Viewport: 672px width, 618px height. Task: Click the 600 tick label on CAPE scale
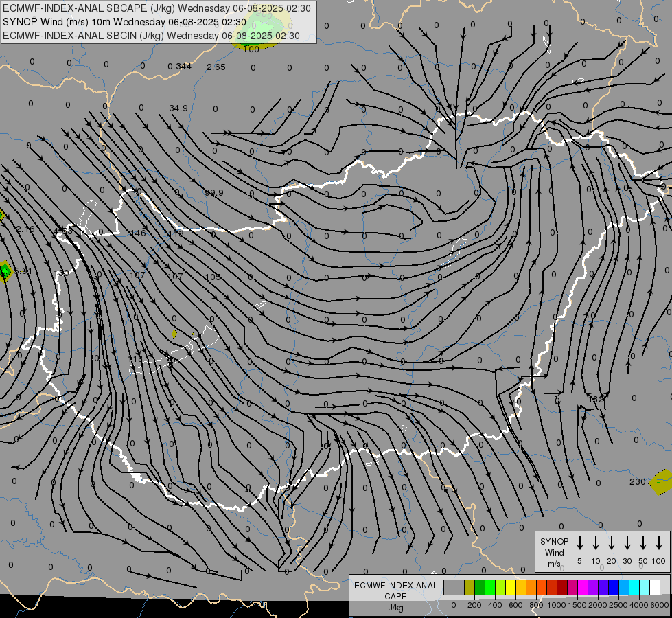(x=515, y=605)
